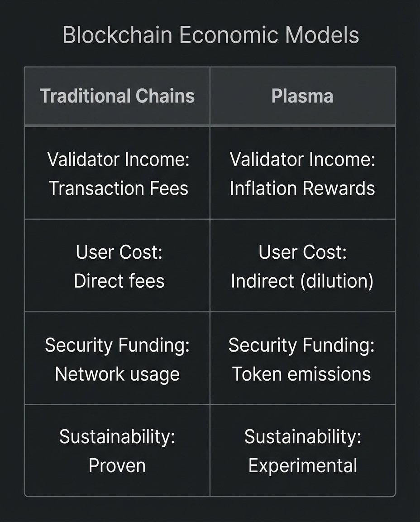Select the Indirect (dilution) user cost cell
This screenshot has height=522, width=420.
click(303, 266)
